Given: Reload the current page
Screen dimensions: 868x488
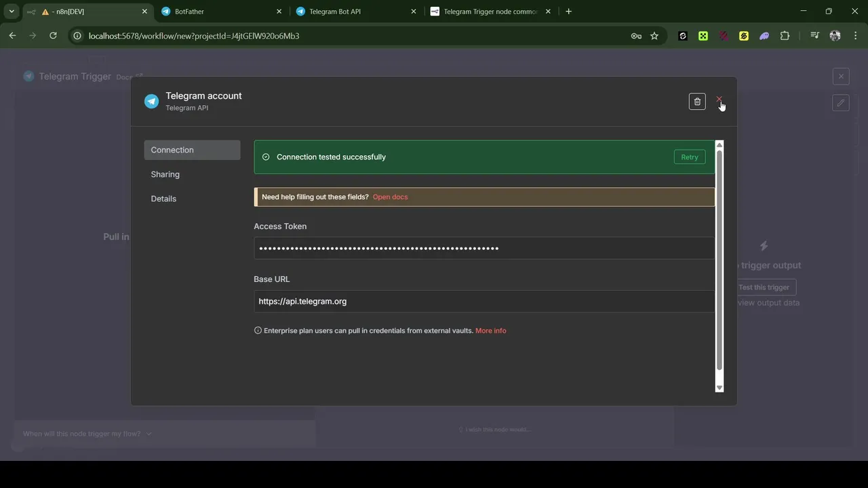Looking at the screenshot, I should tap(53, 36).
